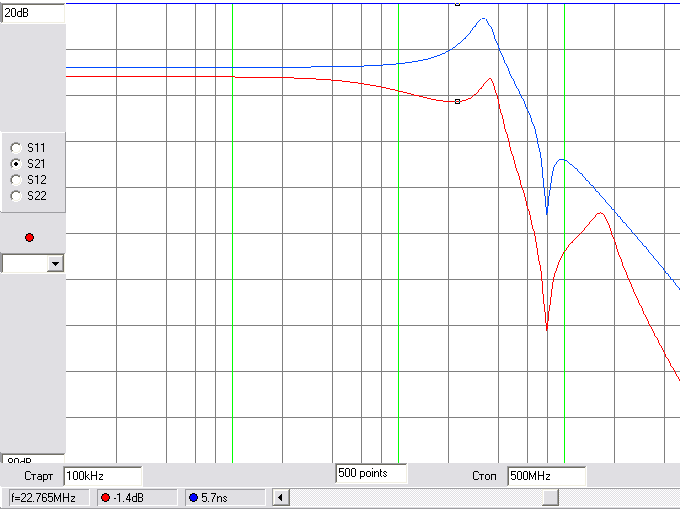Click the 20dB top scale field
Screen dimensions: 680x510
[32, 13]
